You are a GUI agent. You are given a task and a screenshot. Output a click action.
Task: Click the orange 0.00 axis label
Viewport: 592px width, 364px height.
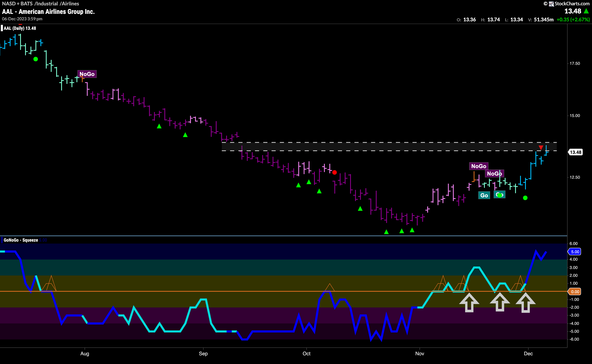(x=575, y=292)
